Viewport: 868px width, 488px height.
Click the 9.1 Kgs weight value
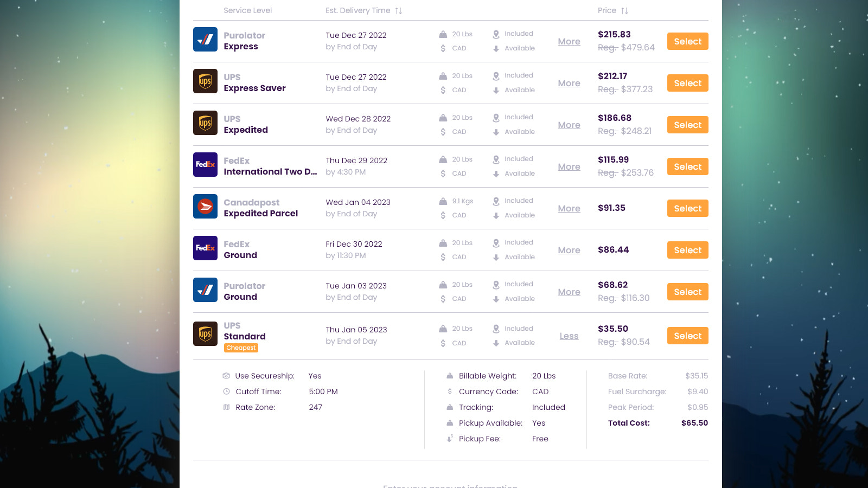[463, 201]
